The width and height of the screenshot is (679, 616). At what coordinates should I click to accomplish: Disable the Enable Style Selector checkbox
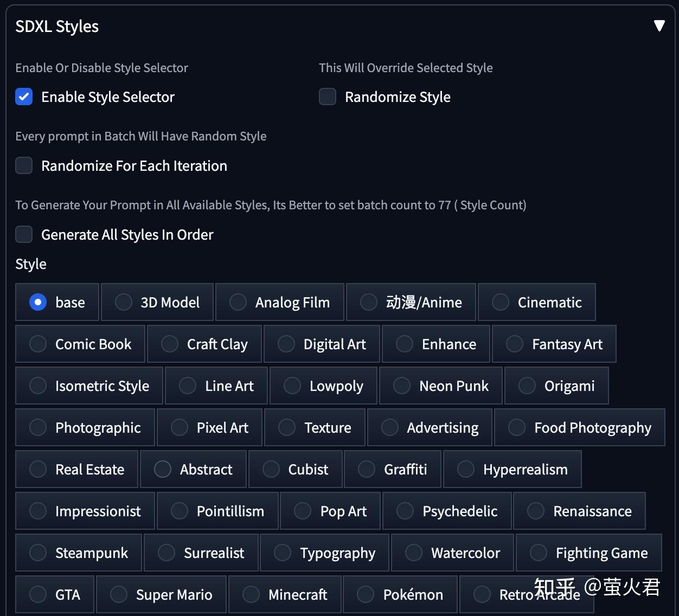24,97
